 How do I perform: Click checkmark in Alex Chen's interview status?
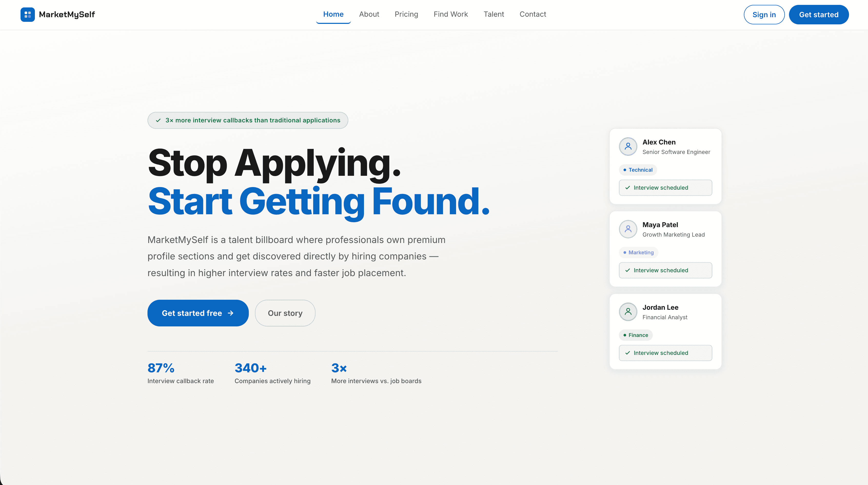pyautogui.click(x=627, y=187)
